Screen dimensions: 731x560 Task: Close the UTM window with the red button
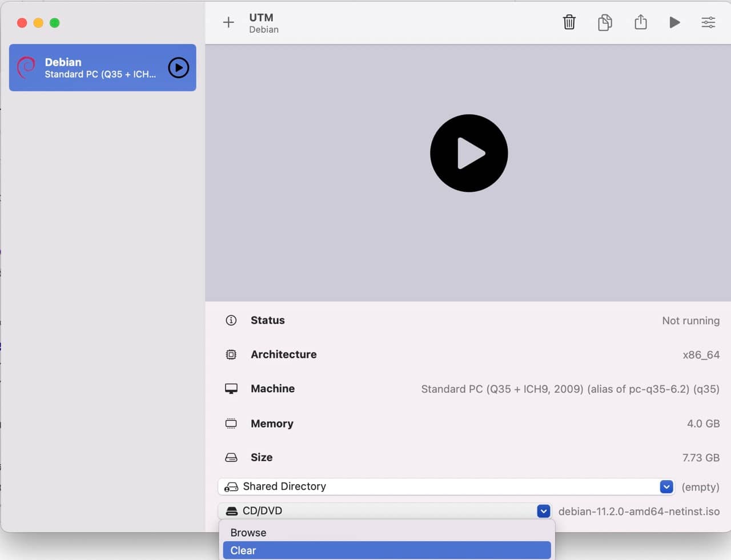[22, 23]
